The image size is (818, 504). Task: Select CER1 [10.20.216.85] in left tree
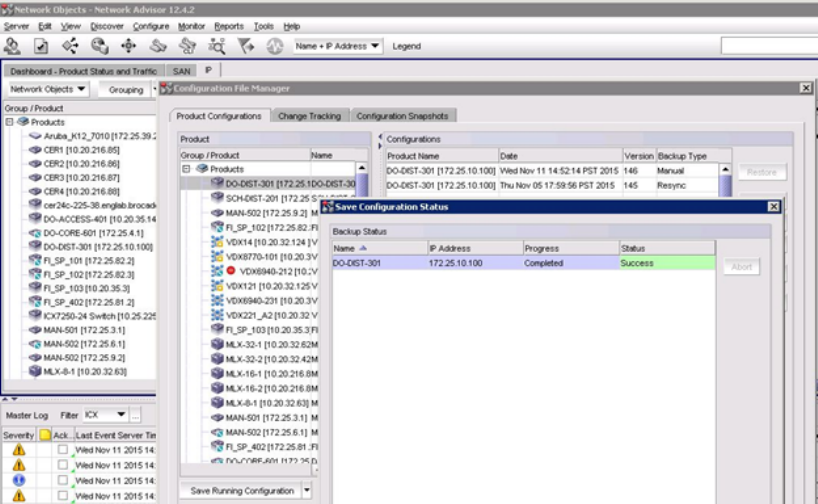[81, 150]
